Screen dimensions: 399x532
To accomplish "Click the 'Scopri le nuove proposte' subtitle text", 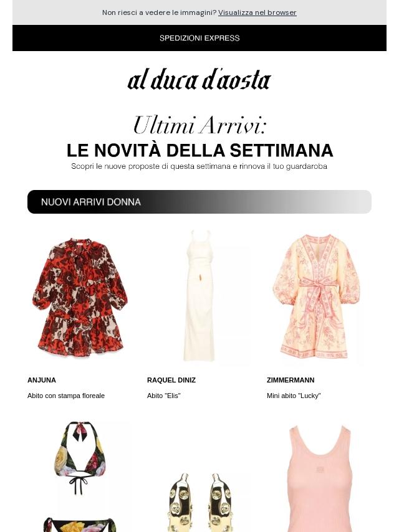I will click(199, 166).
